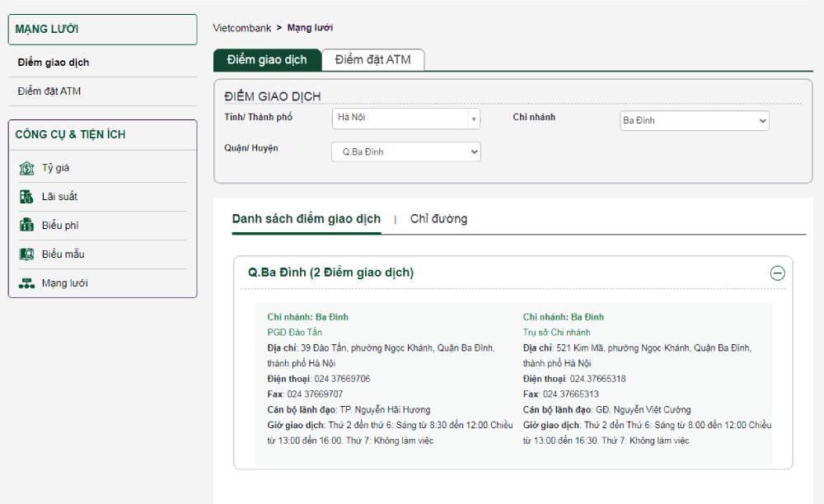Screen dimensions: 824x504
Task: Switch to the Điểm đặt ATM tab
Action: 372,60
